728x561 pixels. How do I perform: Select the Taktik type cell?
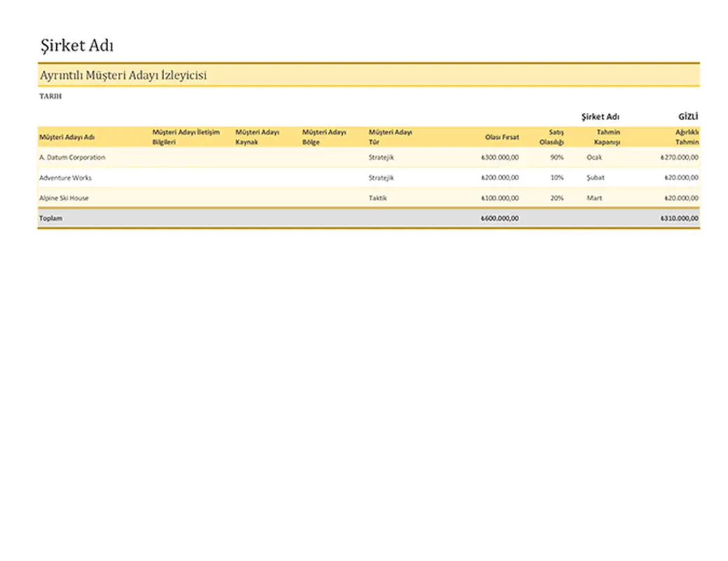(377, 198)
